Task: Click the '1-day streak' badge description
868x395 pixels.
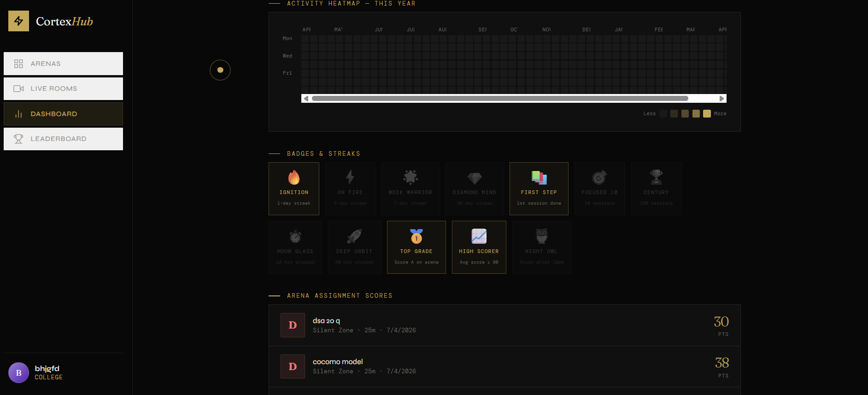Action: point(294,203)
